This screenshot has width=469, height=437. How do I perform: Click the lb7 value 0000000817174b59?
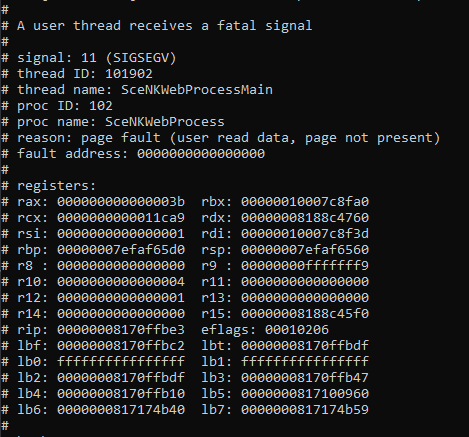pyautogui.click(x=305, y=410)
